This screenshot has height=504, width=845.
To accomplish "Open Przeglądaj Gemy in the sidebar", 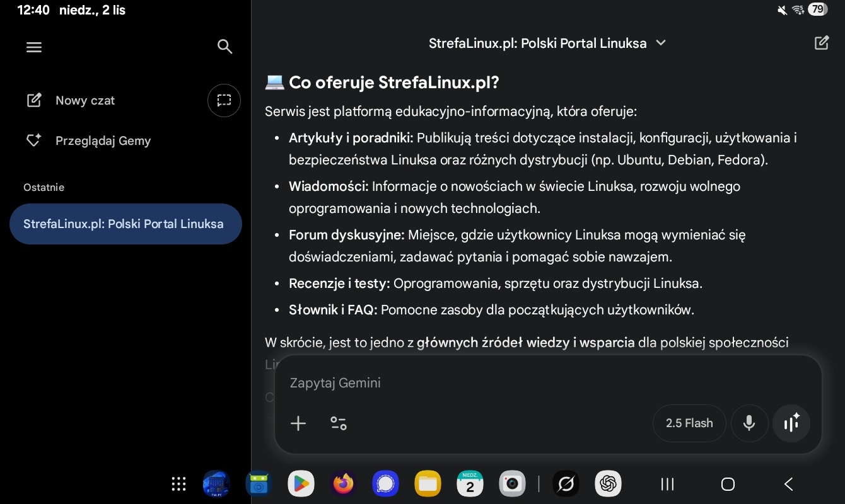I will 103,141.
